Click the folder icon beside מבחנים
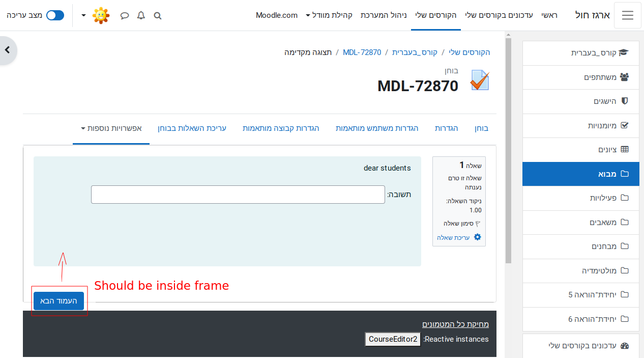 coord(625,246)
